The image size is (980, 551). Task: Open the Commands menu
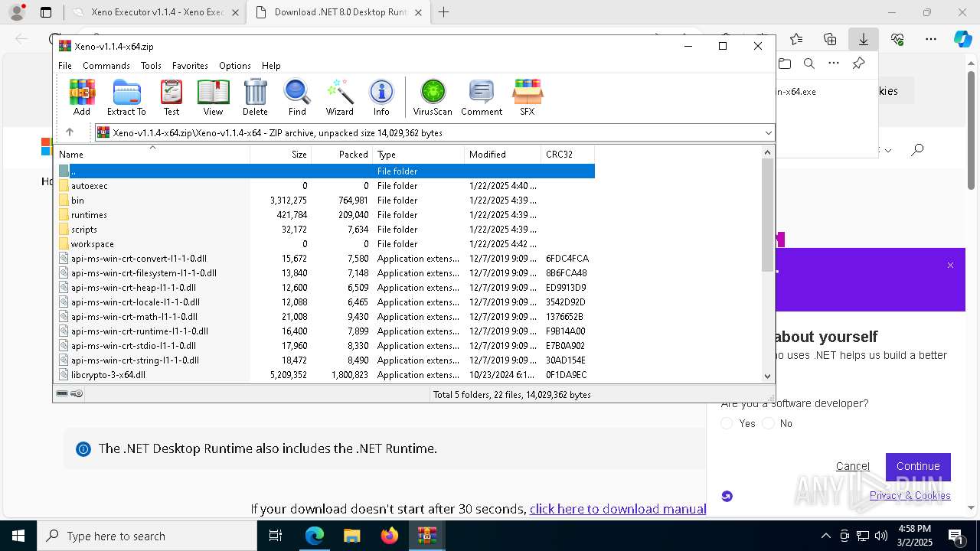pyautogui.click(x=106, y=66)
